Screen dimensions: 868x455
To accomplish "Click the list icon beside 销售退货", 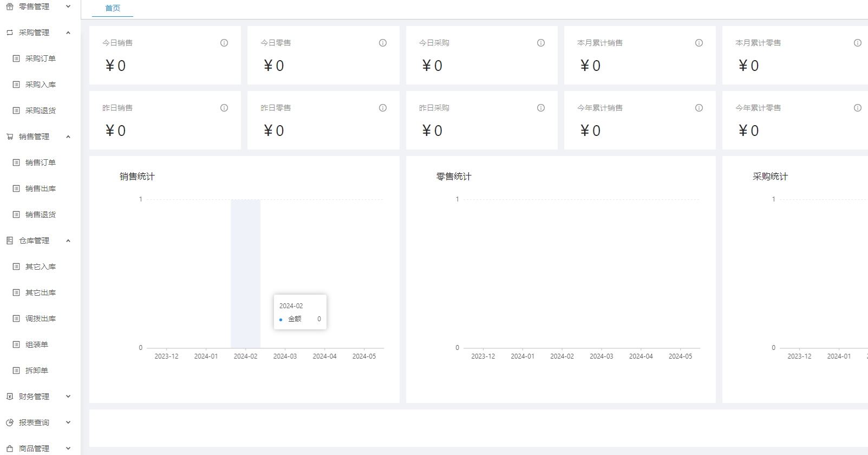I will (x=16, y=214).
